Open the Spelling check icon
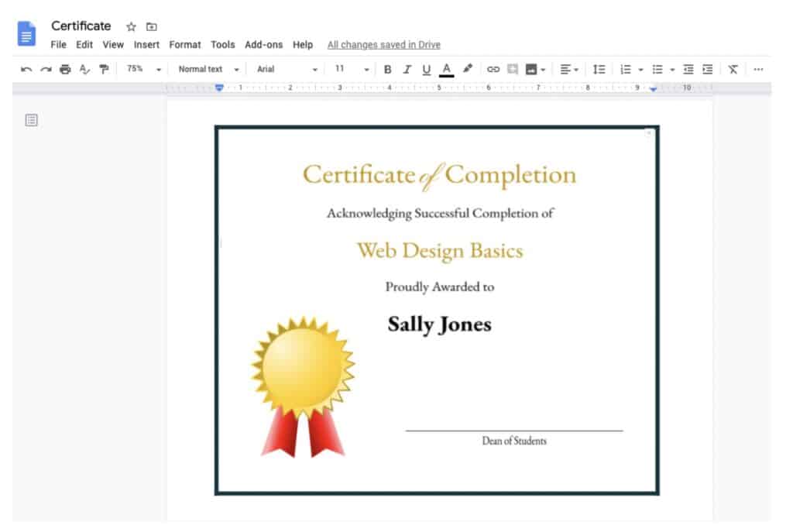This screenshot has height=532, width=793. [x=85, y=69]
